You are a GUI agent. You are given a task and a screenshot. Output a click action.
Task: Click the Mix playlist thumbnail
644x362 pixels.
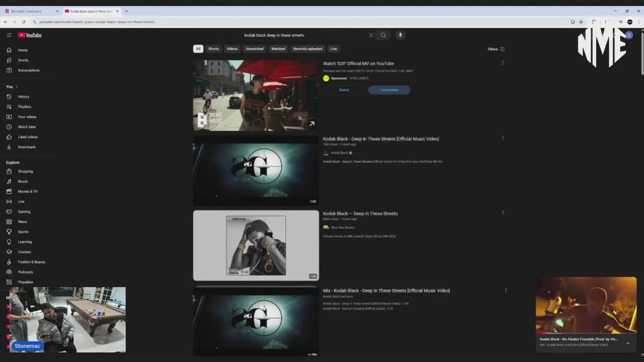click(256, 322)
